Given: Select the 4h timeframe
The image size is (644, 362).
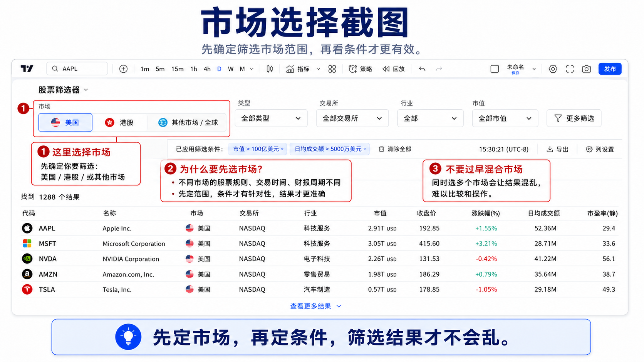Looking at the screenshot, I should point(207,69).
